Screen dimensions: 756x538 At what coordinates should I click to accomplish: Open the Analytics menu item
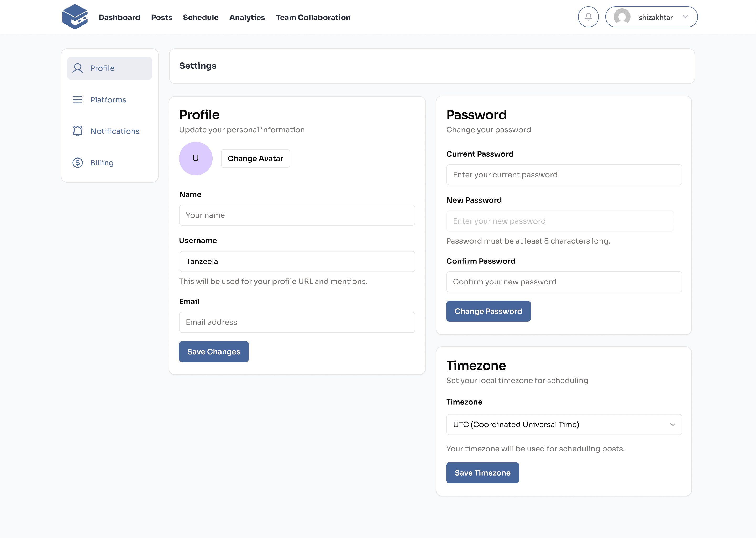[247, 17]
